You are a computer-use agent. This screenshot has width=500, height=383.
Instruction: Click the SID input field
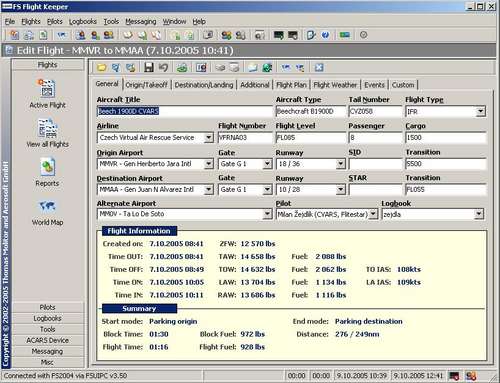tap(375, 164)
